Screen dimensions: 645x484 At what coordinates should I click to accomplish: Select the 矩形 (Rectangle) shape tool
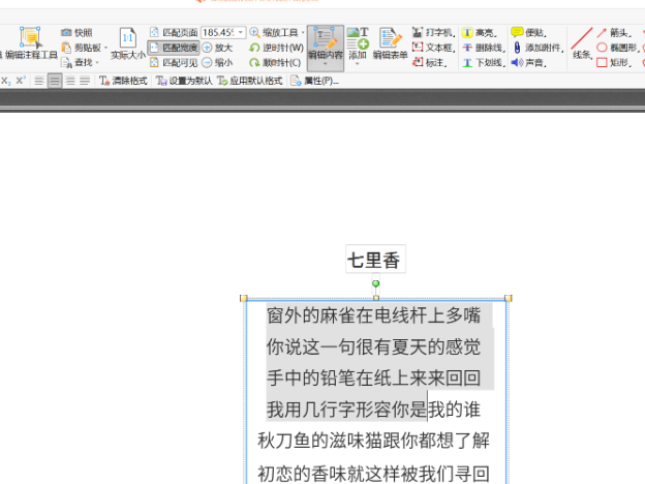tap(614, 63)
